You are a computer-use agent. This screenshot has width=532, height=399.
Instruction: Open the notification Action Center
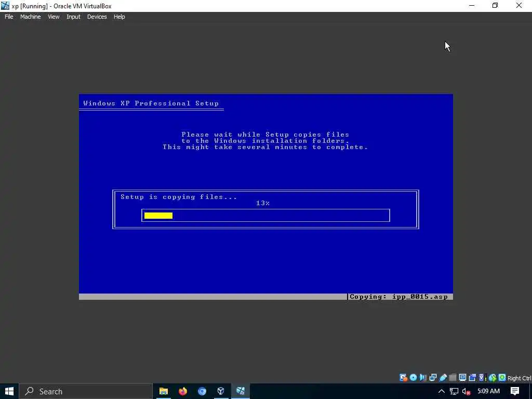tap(515, 391)
